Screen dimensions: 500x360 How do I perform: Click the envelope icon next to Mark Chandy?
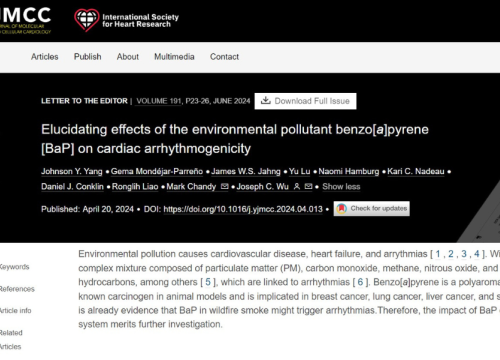click(225, 186)
